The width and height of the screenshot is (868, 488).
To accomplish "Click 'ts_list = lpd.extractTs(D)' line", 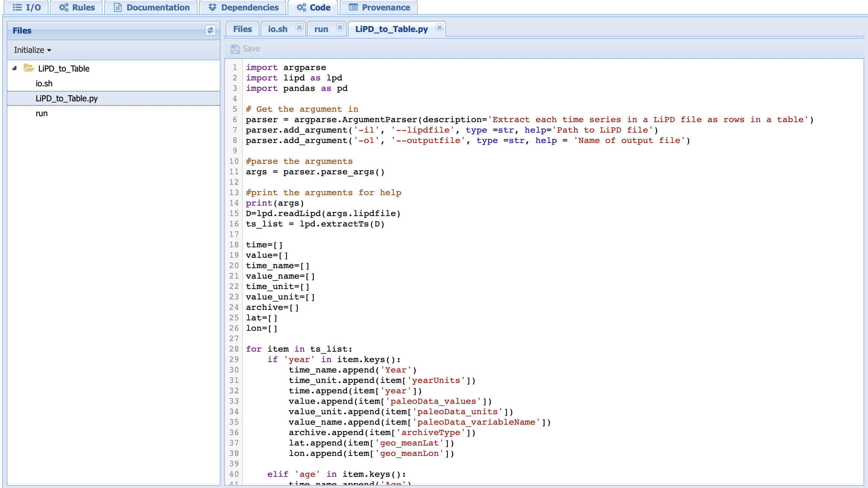I will (x=315, y=224).
